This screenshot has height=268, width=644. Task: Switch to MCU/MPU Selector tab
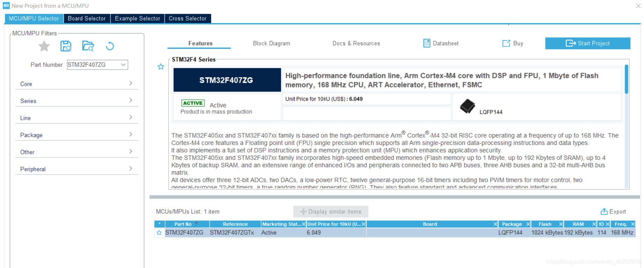click(34, 19)
